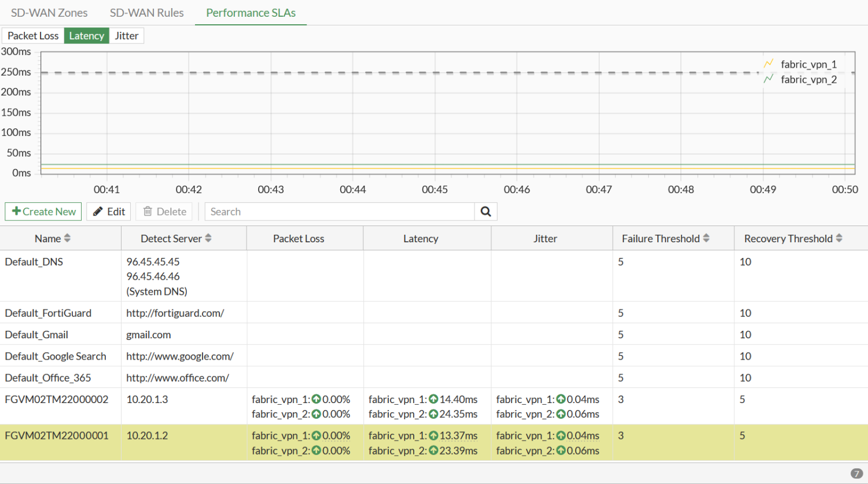Click fabric_vpn_1 packet loss up-arrow in FGVM02TM22000002 row
The image size is (868, 484).
316,399
